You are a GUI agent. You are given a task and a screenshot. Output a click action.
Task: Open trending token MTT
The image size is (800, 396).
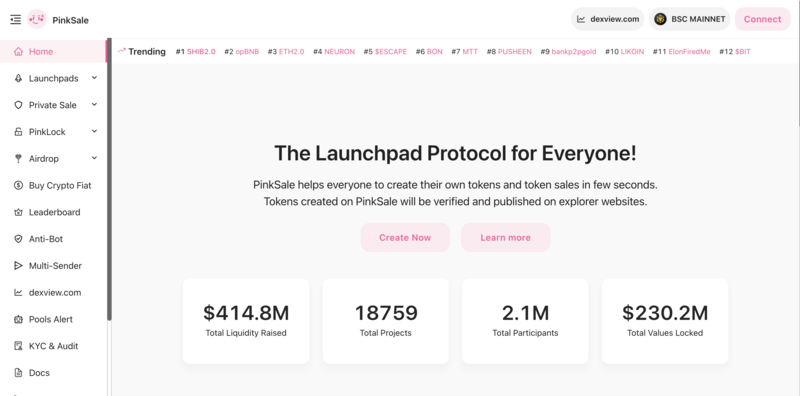pos(470,52)
